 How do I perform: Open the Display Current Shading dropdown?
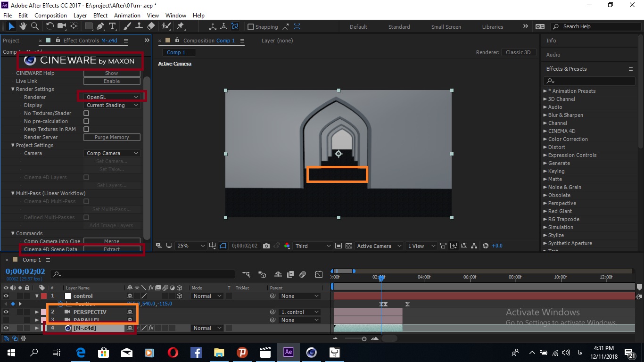[x=112, y=105]
